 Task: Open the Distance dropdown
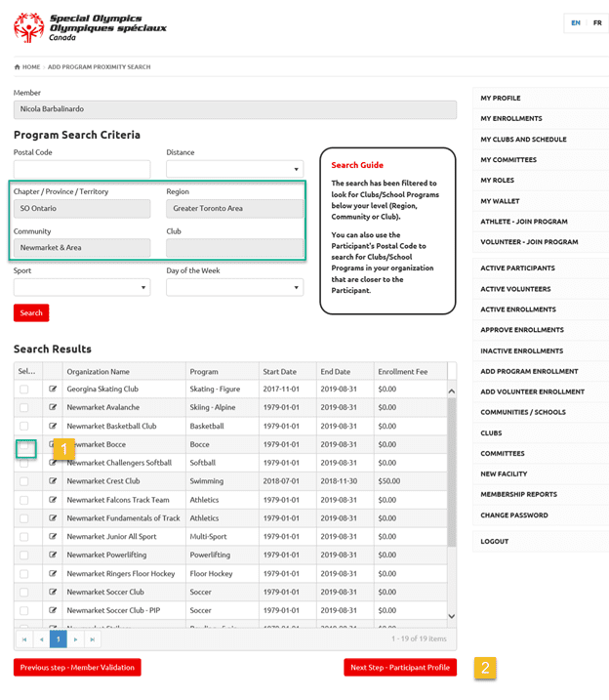coord(234,169)
